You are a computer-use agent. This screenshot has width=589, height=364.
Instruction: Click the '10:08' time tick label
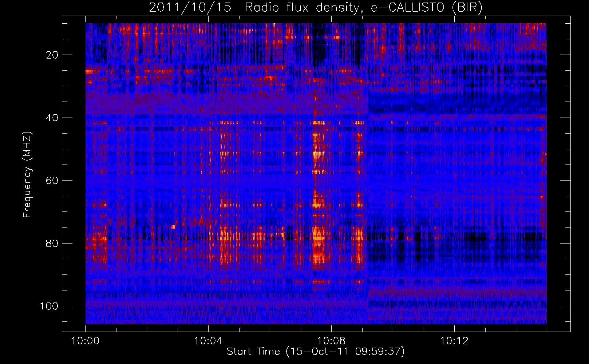coord(331,341)
